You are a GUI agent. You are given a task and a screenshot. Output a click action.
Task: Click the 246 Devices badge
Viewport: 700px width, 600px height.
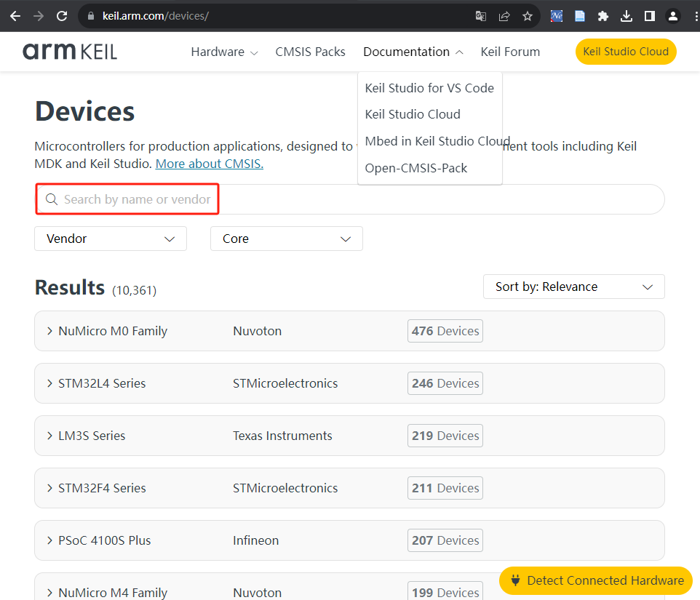(x=445, y=383)
